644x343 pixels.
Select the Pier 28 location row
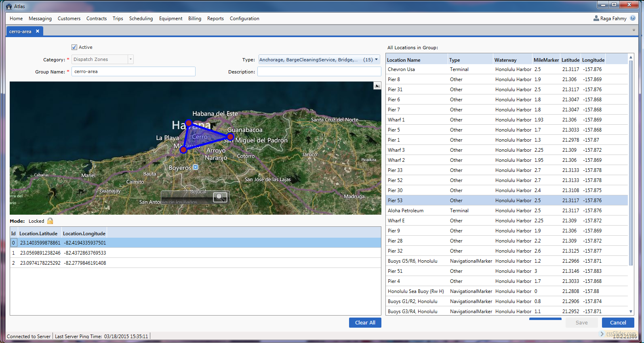point(507,241)
